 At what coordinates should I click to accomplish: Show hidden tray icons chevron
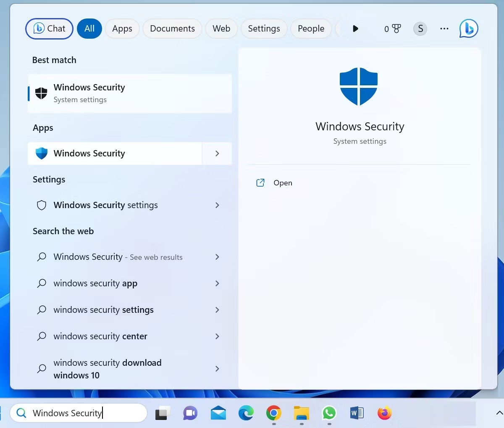point(499,413)
